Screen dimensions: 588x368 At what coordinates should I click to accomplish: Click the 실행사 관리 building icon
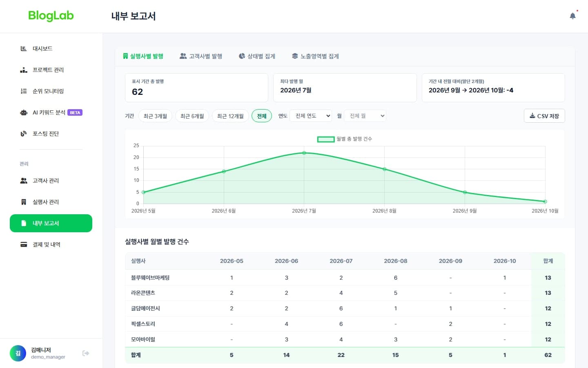pos(24,202)
